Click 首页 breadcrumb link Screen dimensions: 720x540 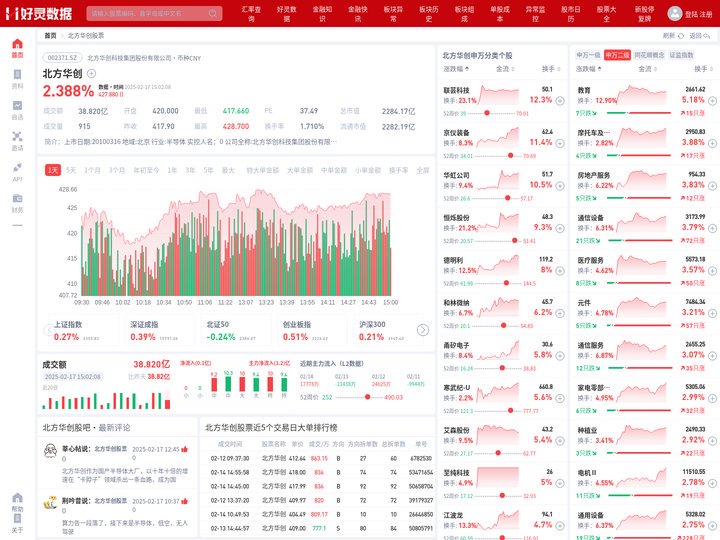pyautogui.click(x=50, y=35)
